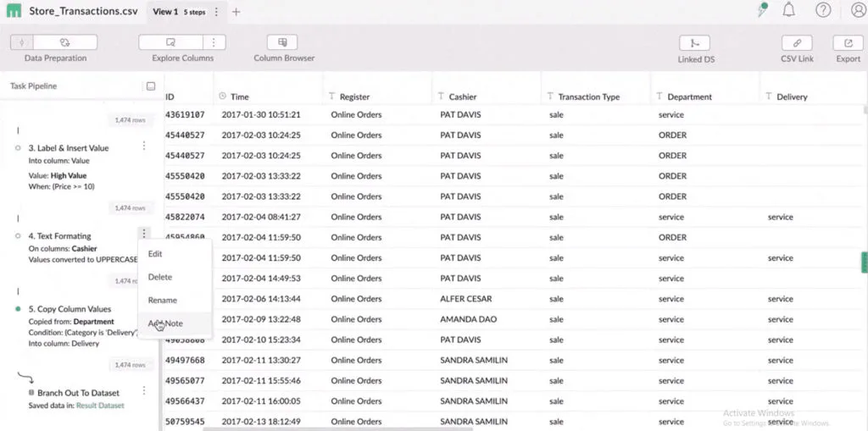Open Explore Columns more options
The width and height of the screenshot is (868, 431).
click(x=214, y=42)
